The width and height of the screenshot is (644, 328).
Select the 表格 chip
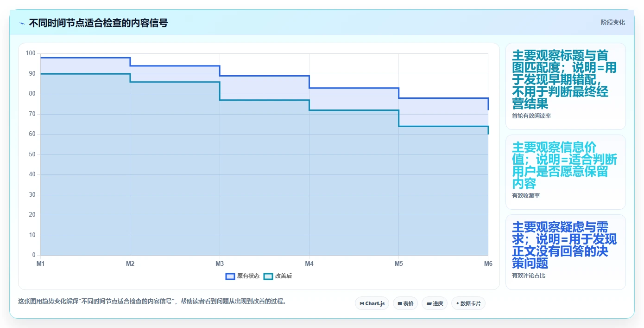tap(405, 303)
